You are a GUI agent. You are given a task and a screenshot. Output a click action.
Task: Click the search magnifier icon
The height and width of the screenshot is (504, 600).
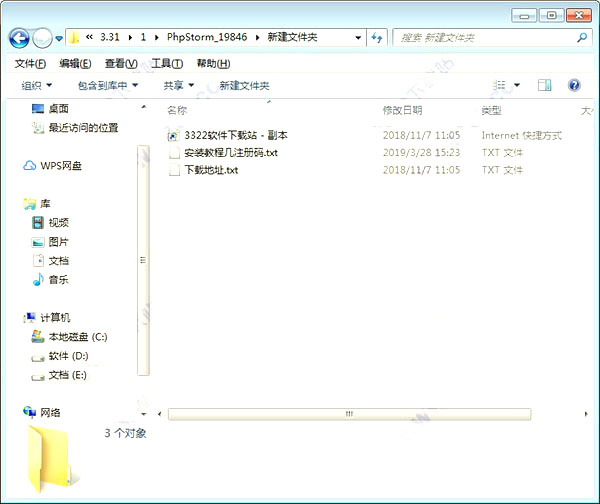(x=582, y=38)
